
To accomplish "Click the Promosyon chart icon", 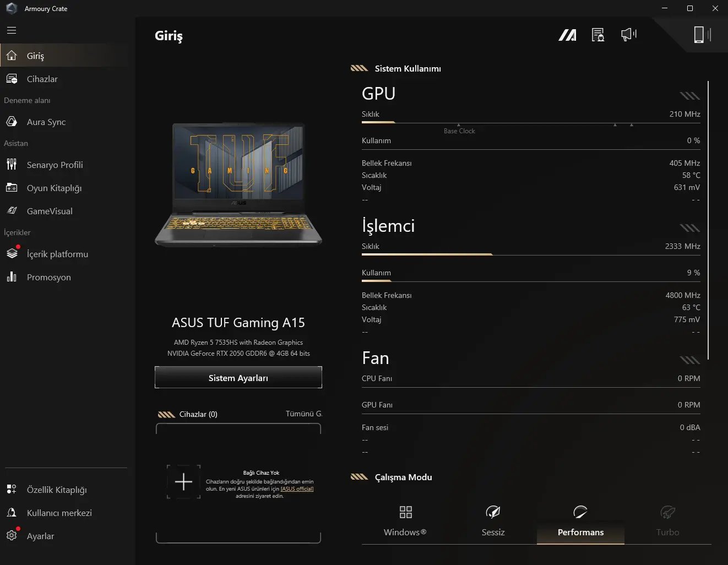I will coord(12,277).
